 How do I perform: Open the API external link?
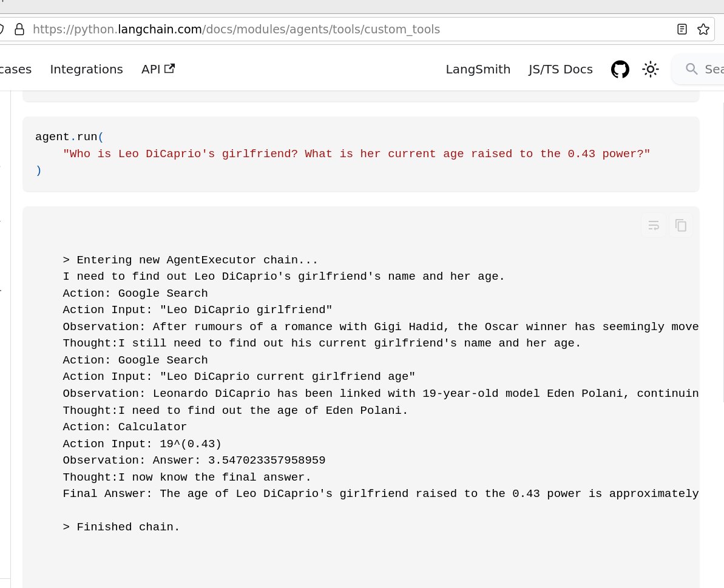[x=158, y=69]
